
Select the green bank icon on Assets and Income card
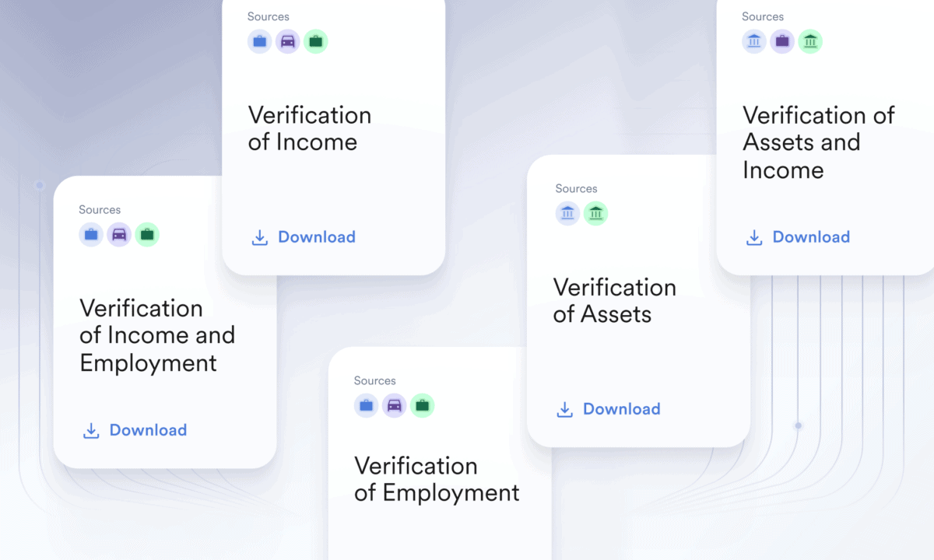(x=810, y=41)
